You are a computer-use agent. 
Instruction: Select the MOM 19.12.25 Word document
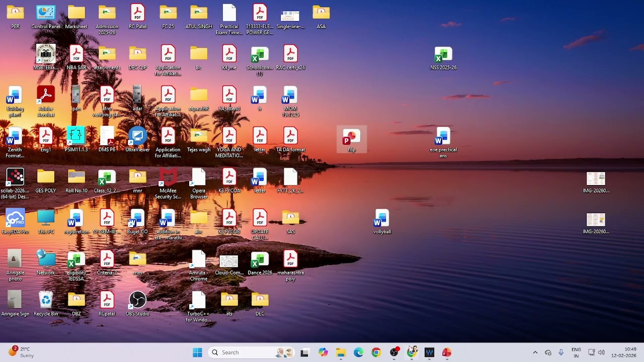coord(290,102)
